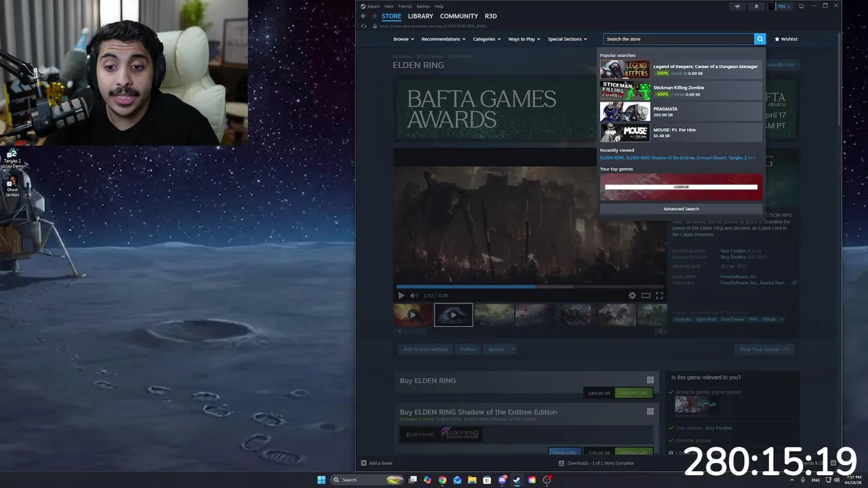Open the arrow dropdown next to Ignore

point(513,349)
